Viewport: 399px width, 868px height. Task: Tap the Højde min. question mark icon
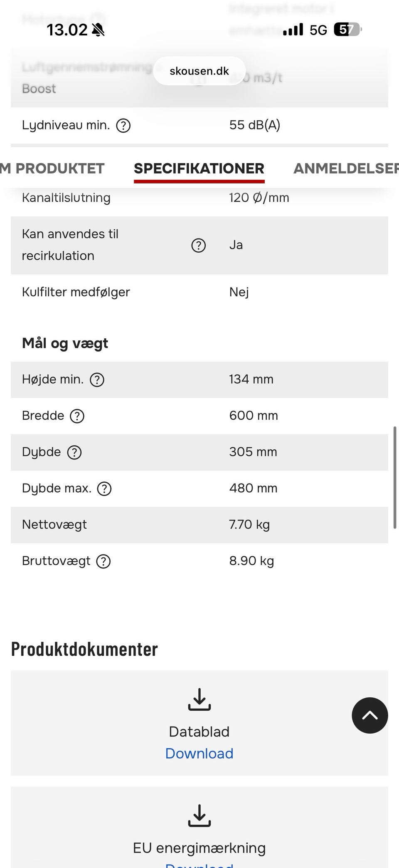97,379
